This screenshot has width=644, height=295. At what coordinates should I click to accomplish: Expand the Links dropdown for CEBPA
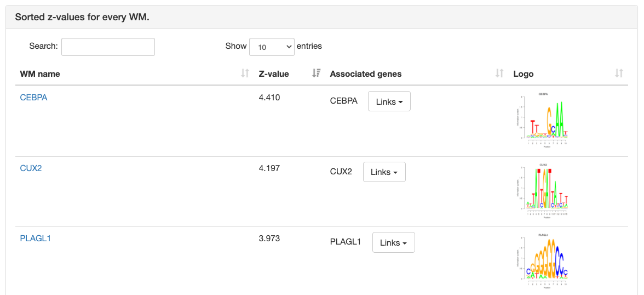click(389, 101)
